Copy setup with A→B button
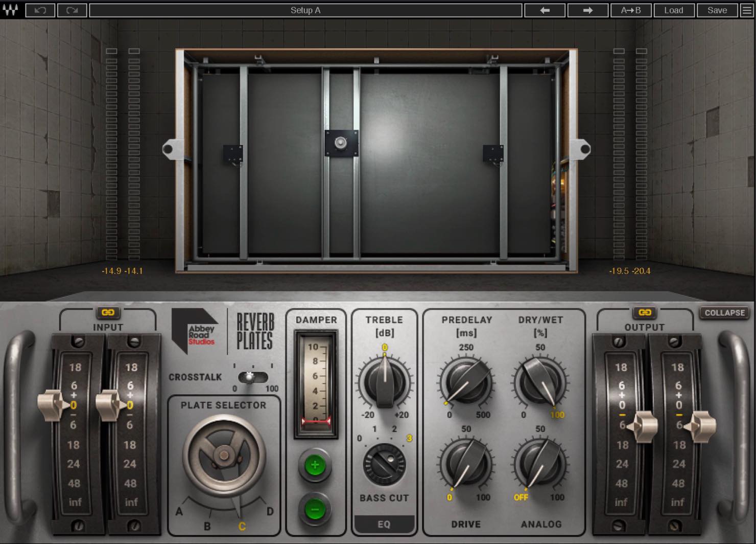 [630, 10]
